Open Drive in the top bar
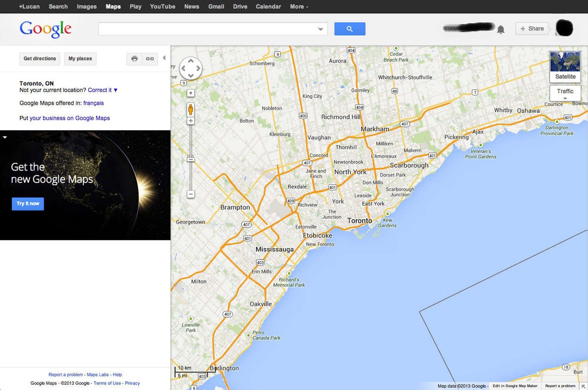This screenshot has height=390, width=588. [240, 6]
